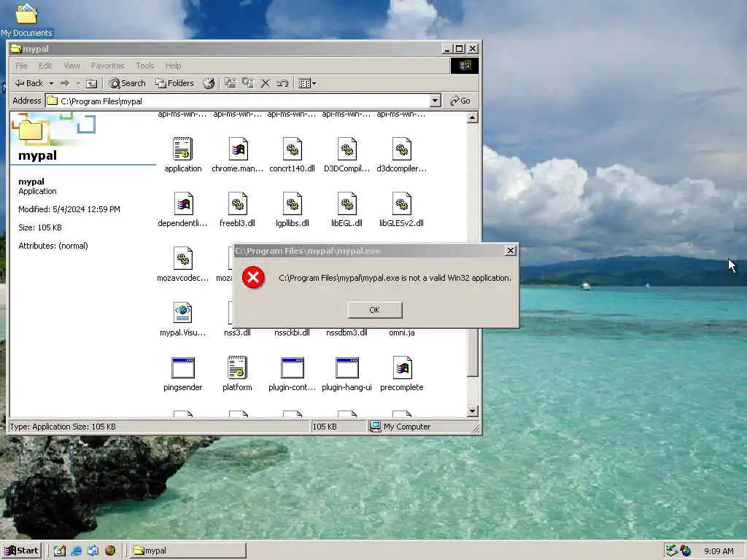The height and width of the screenshot is (560, 747).
Task: Open the File menu
Action: [21, 66]
